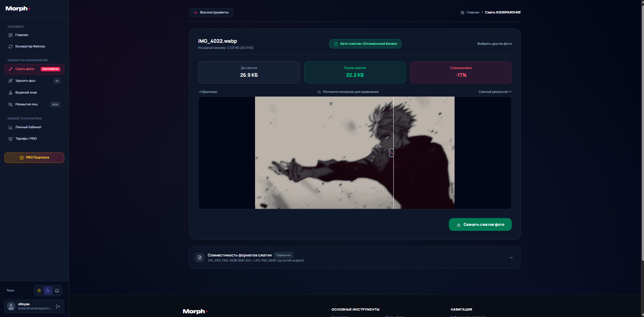The image size is (644, 317).
Task: Click the xRoyse username text
Action: (24, 304)
